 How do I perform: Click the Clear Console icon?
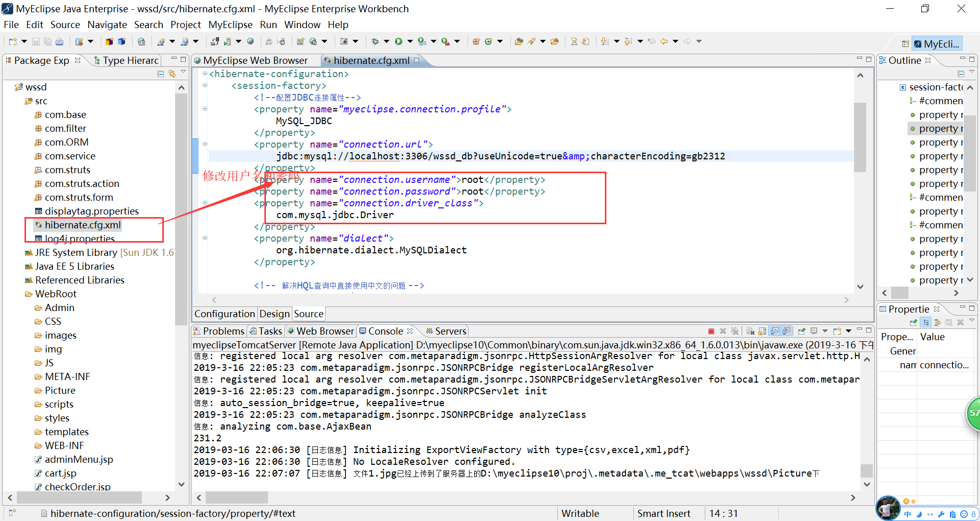750,331
